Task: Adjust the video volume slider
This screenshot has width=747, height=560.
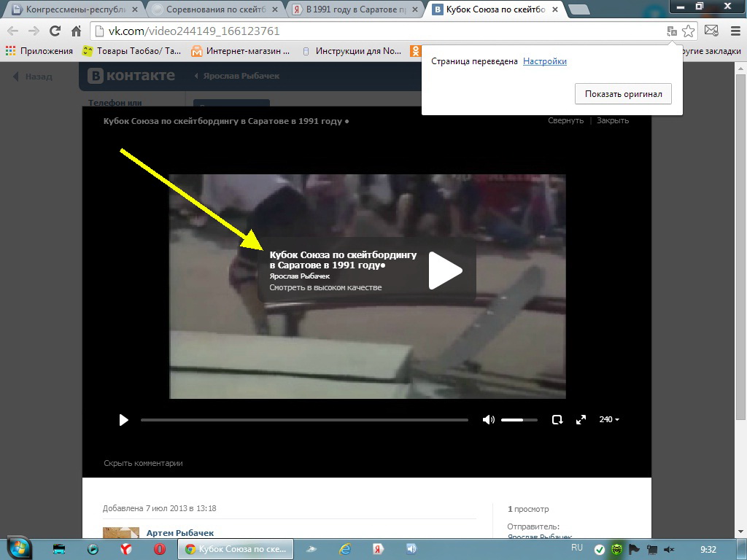Action: click(519, 420)
